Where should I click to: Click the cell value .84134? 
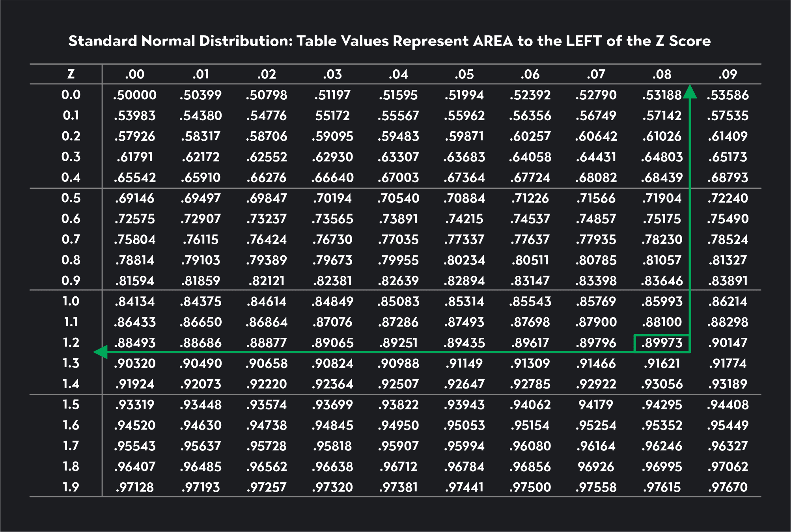click(x=134, y=301)
